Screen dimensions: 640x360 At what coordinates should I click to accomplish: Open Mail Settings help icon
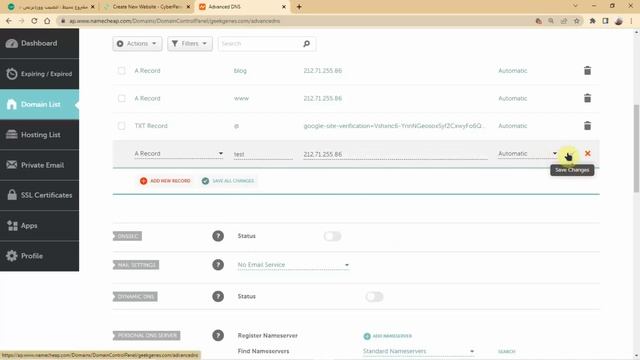coord(218,265)
